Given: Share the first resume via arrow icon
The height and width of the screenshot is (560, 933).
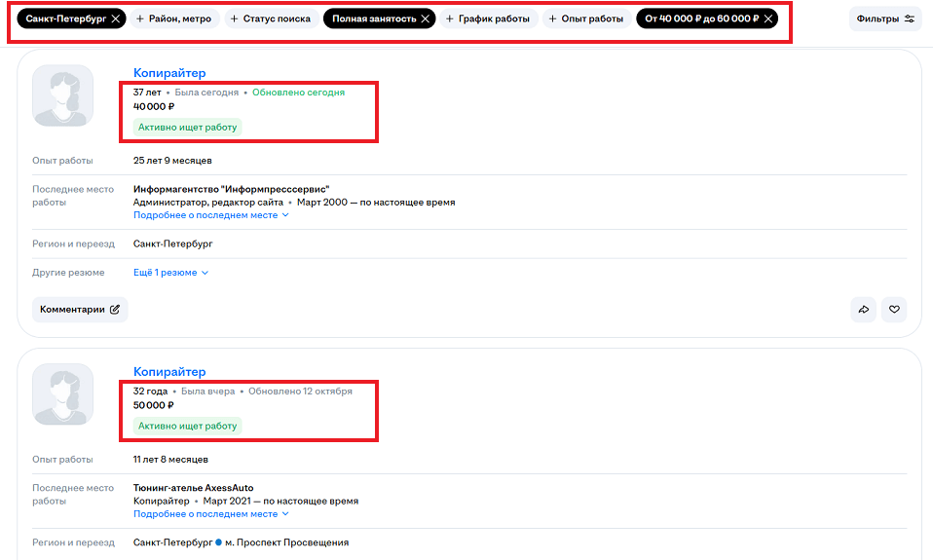Looking at the screenshot, I should (x=863, y=310).
